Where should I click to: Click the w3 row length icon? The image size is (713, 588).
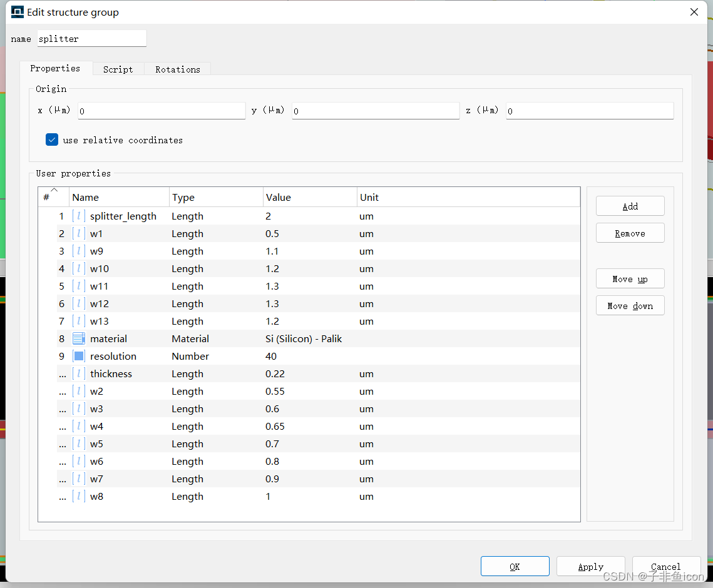click(79, 409)
